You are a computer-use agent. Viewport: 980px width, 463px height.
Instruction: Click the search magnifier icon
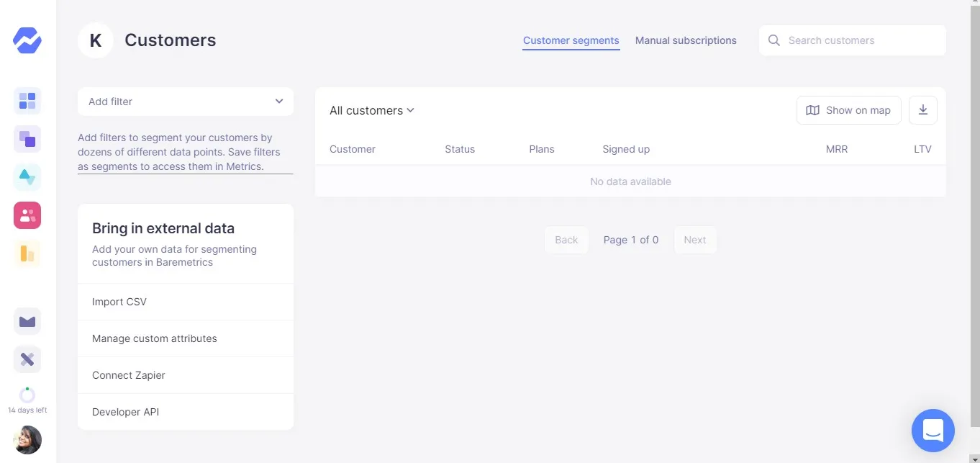pos(774,40)
